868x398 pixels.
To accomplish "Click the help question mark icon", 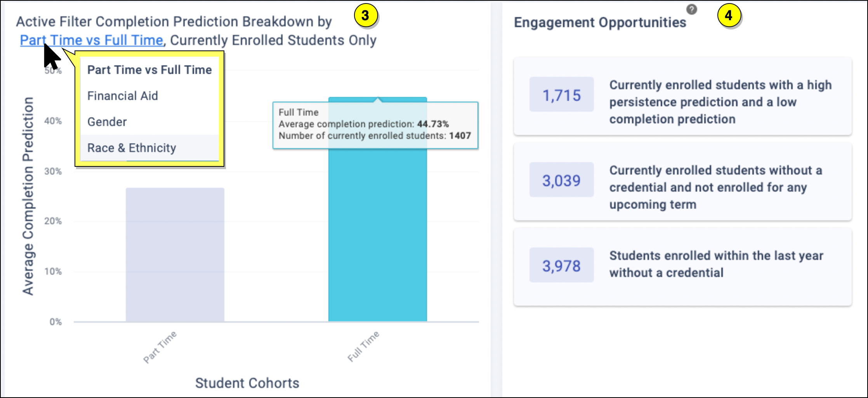I will [x=691, y=9].
